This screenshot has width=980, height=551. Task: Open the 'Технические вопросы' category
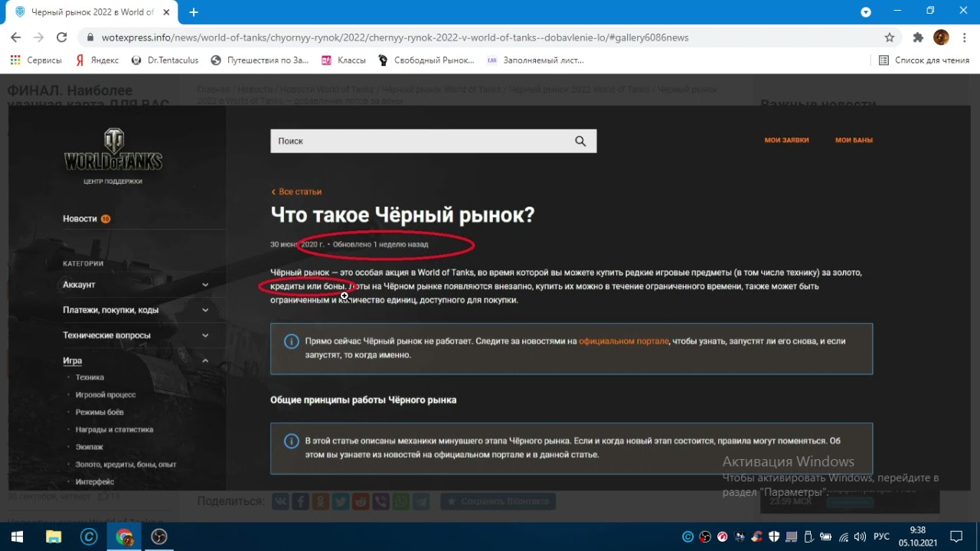tap(106, 335)
